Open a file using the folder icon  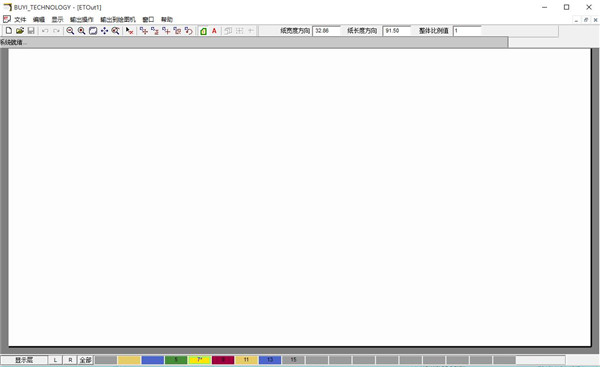(20, 31)
